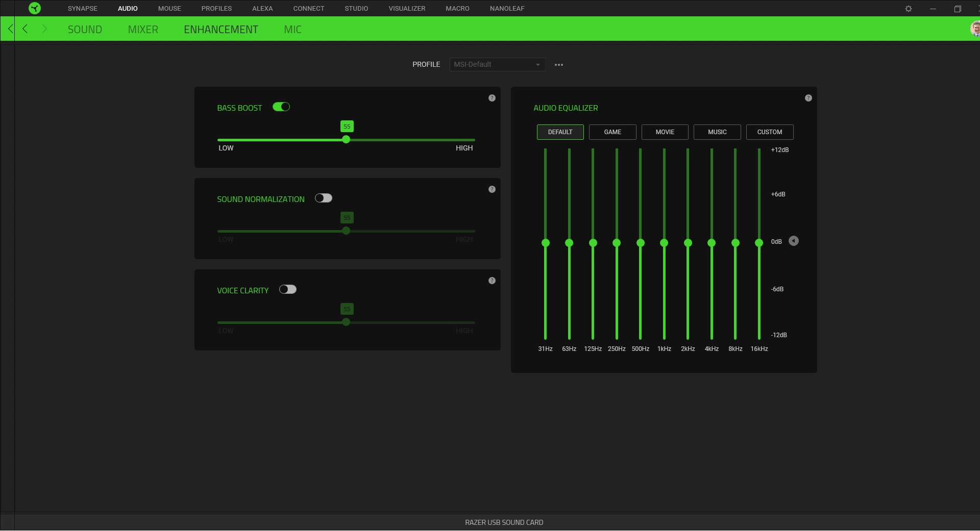This screenshot has width=980, height=531.
Task: Click the Voice Clarity slider handle
Action: pyautogui.click(x=346, y=322)
